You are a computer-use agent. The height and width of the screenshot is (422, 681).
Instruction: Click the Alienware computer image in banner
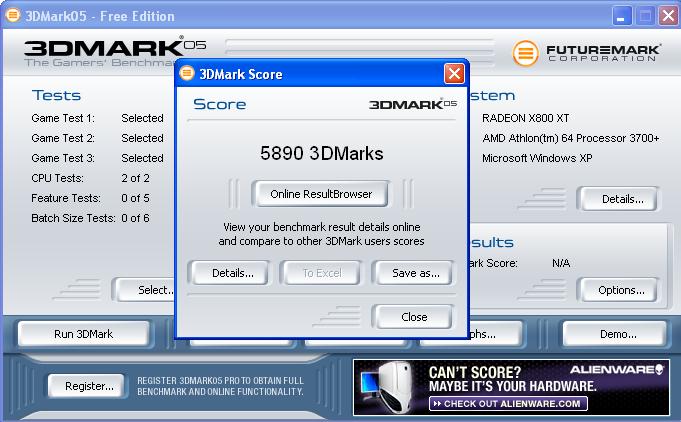coord(389,386)
